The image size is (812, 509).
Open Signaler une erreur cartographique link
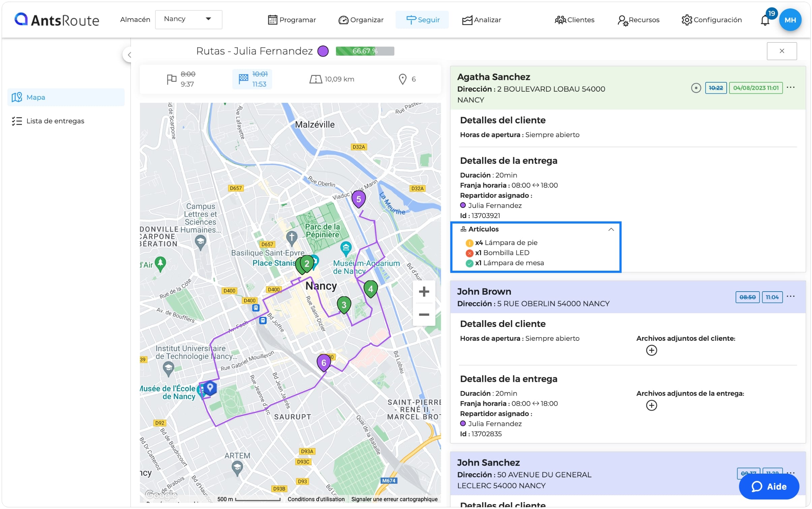pyautogui.click(x=394, y=499)
